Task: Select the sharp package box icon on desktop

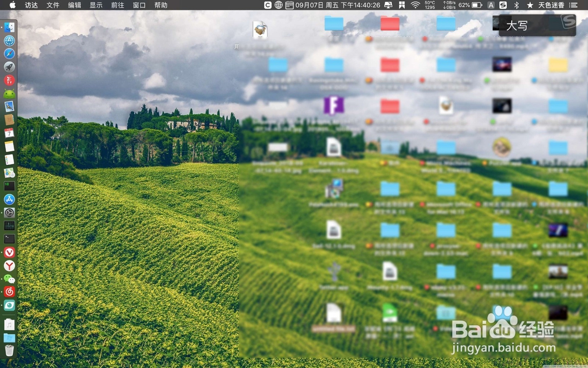Action: 260,29
